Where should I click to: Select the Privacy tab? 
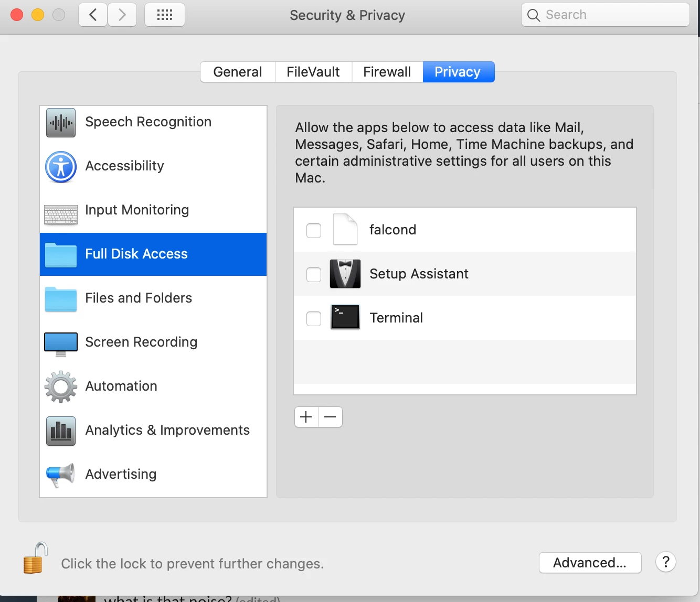458,72
